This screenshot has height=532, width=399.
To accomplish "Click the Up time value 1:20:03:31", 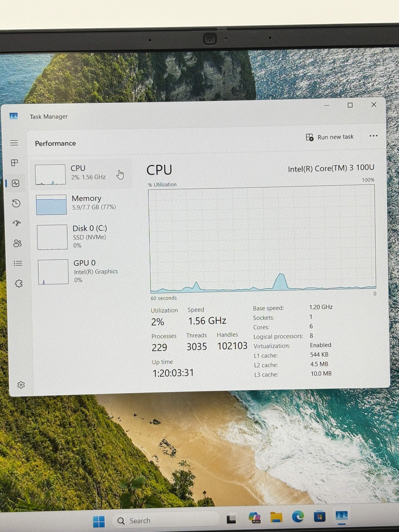I will pyautogui.click(x=173, y=373).
